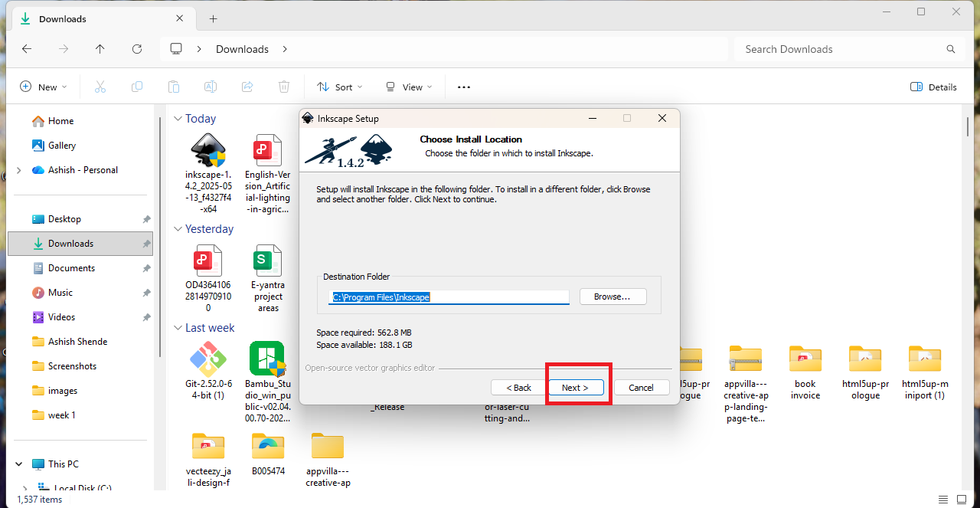Select the book invoice folder
The height and width of the screenshot is (508, 980).
coord(805,359)
